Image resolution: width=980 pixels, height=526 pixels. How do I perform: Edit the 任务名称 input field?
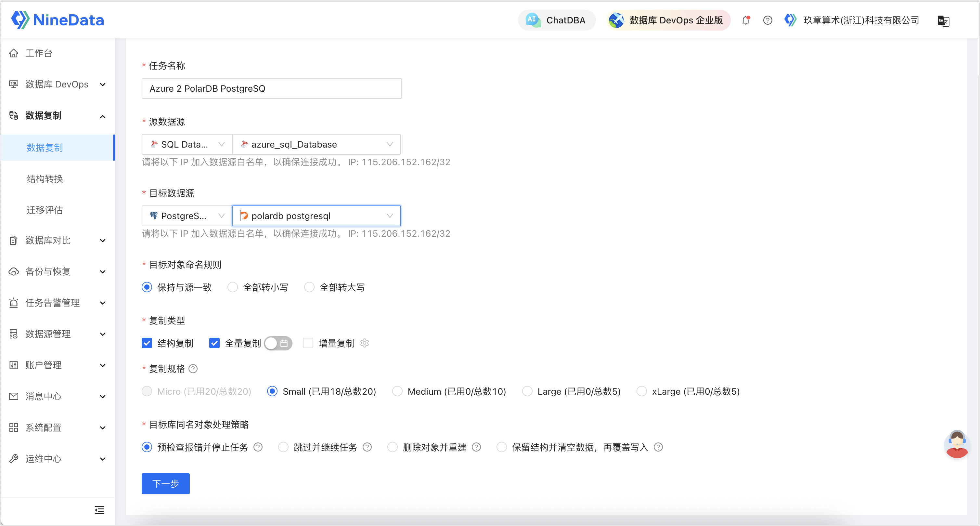pos(271,89)
